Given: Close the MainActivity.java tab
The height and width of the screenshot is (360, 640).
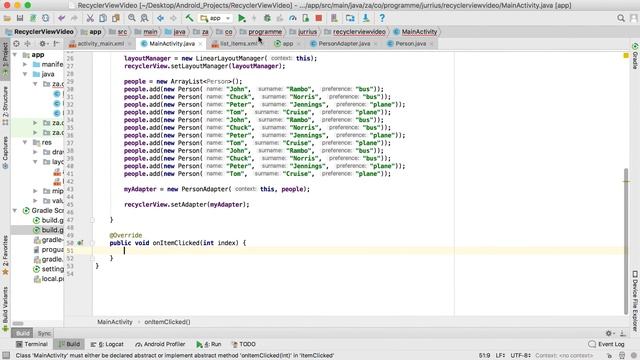Looking at the screenshot, I should coord(200,44).
